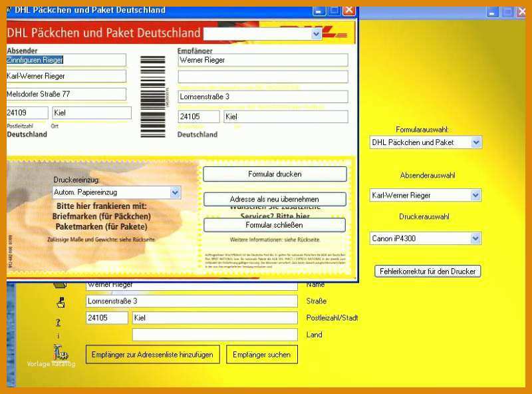Screen dimensions: 532x394
Task: Click the partly hidden folder icon beside Name
Action: coord(60,285)
